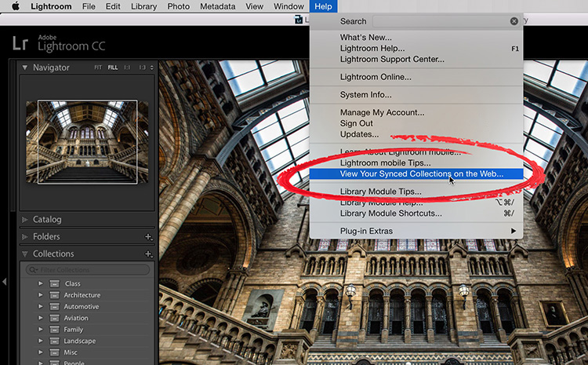Select the Class collection set icon
This screenshot has height=365, width=588.
[54, 283]
